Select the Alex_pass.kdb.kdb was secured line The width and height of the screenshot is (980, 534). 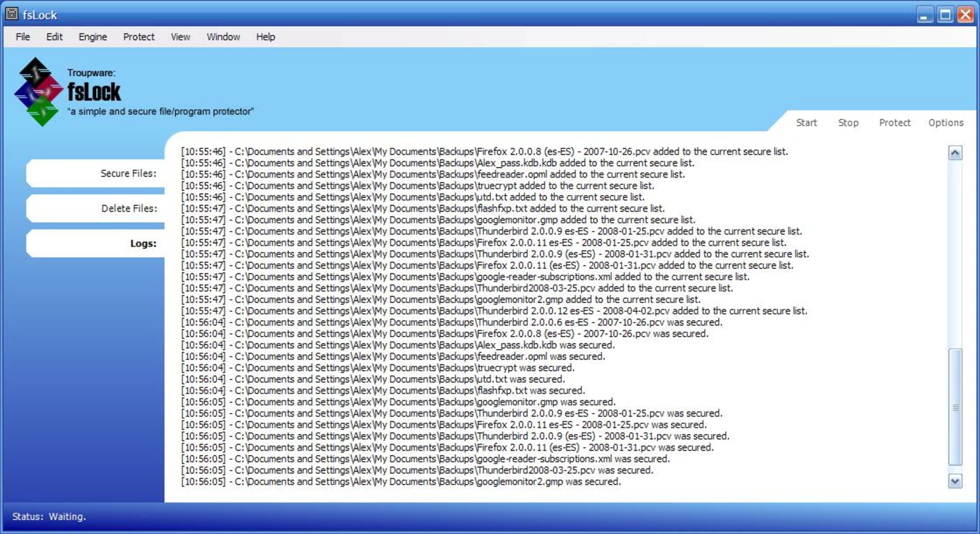point(398,345)
